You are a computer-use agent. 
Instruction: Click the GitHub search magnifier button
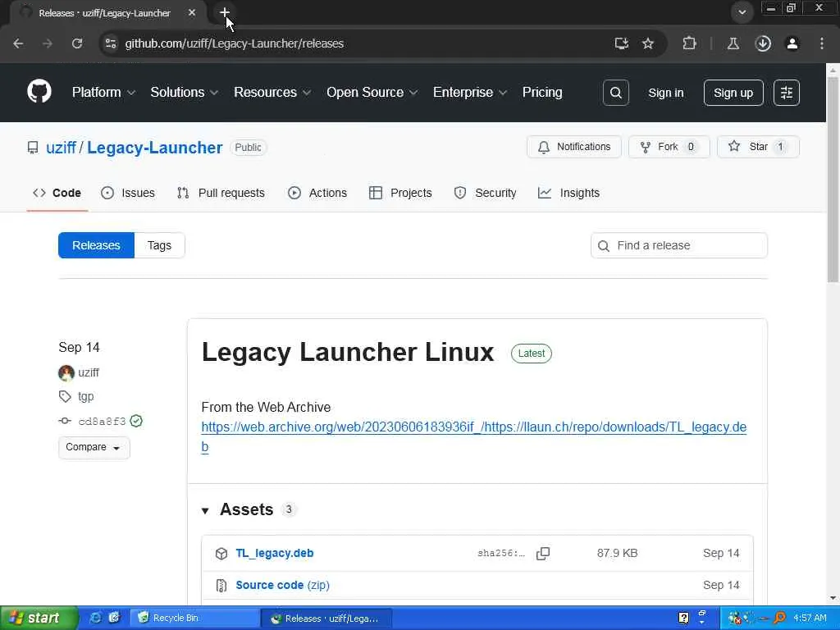click(615, 93)
